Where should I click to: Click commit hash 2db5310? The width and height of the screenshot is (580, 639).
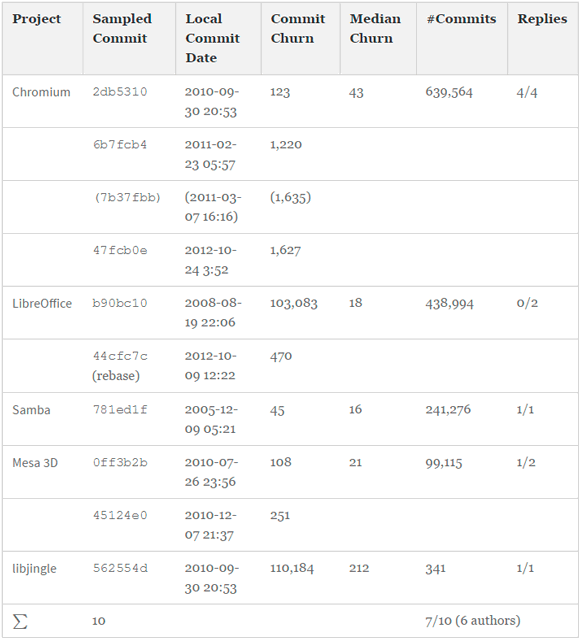click(120, 92)
